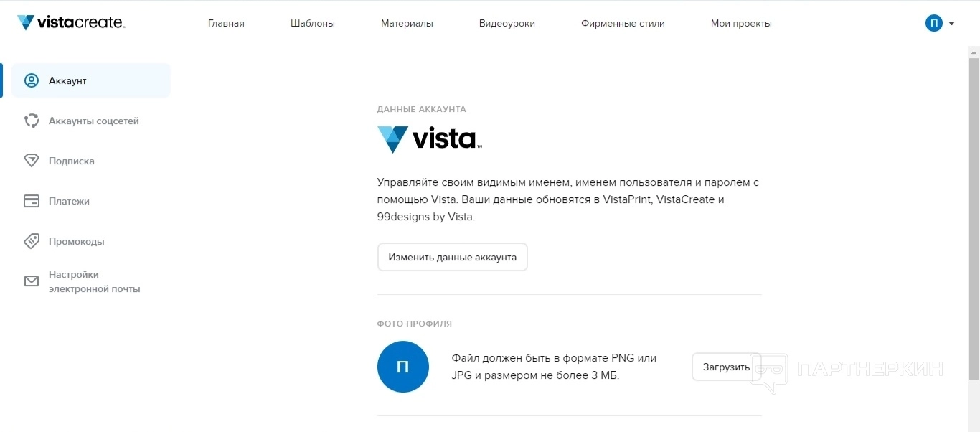Click the VistaCreate logo in header
Screen dimensions: 980x432
click(x=71, y=23)
